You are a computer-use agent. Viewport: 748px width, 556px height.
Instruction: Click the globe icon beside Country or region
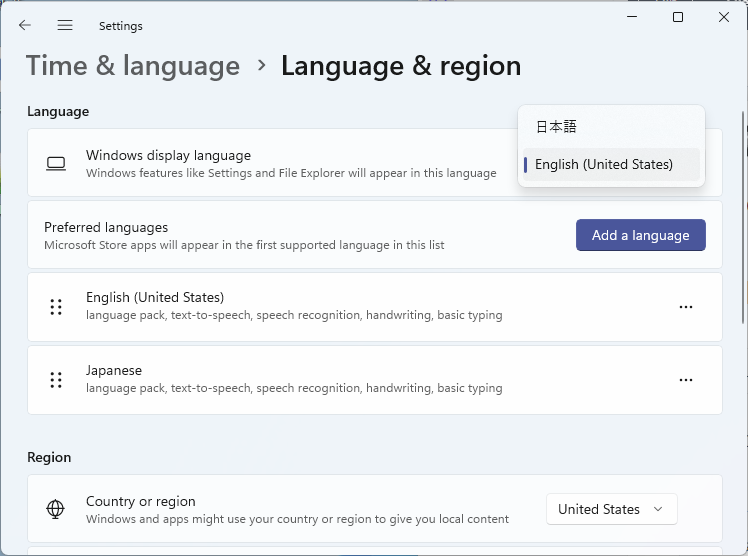point(56,509)
